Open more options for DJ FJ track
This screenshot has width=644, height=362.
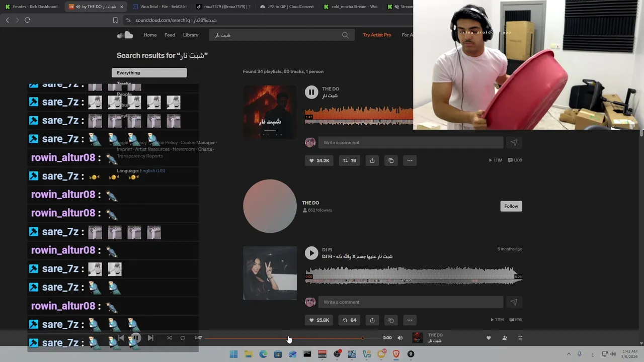click(410, 320)
